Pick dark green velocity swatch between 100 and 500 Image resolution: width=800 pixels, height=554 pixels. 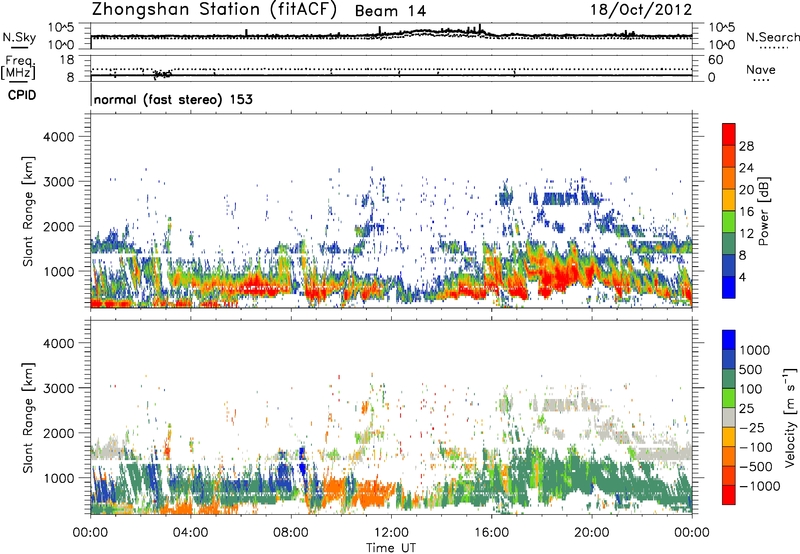729,380
